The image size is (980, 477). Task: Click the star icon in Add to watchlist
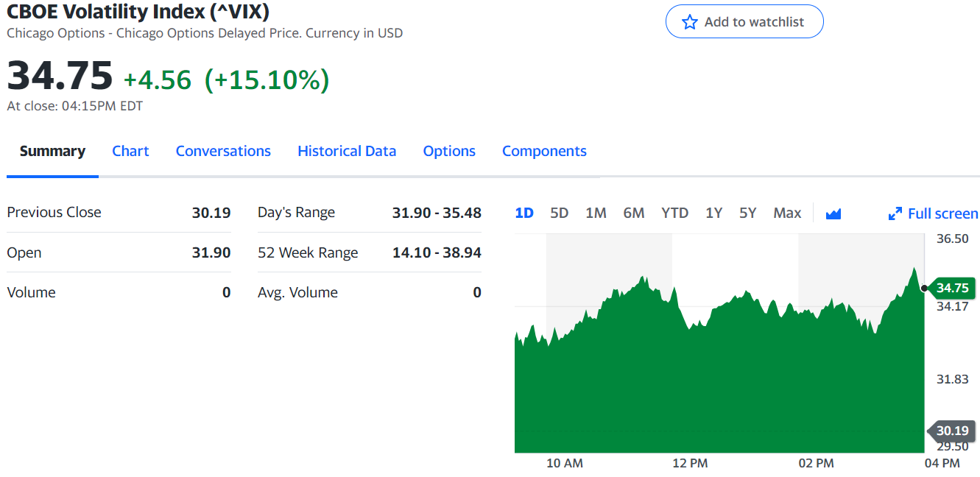(x=689, y=22)
